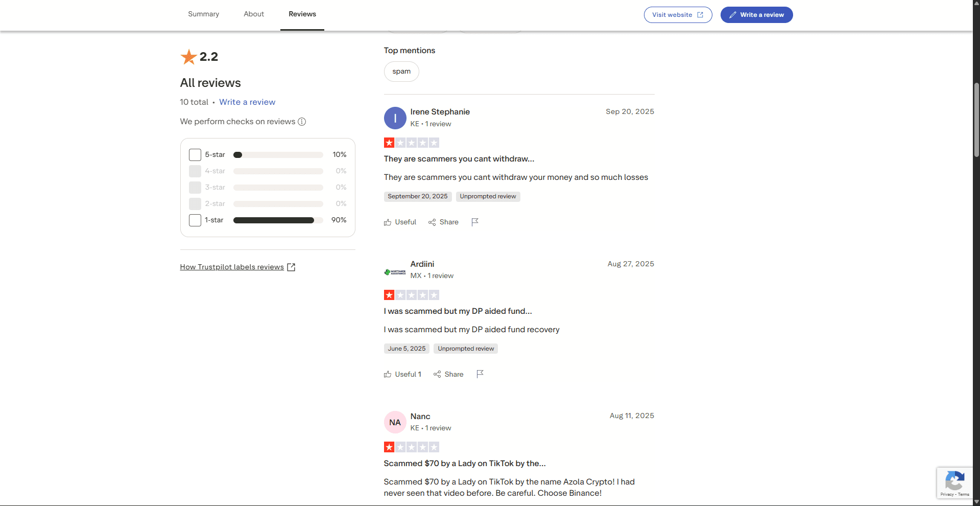
Task: Mark Irene Stephanie's review as useful
Action: tap(400, 222)
